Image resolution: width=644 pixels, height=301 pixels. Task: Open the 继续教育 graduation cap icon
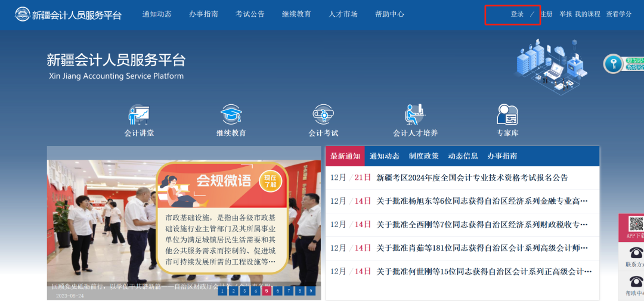coord(231,114)
